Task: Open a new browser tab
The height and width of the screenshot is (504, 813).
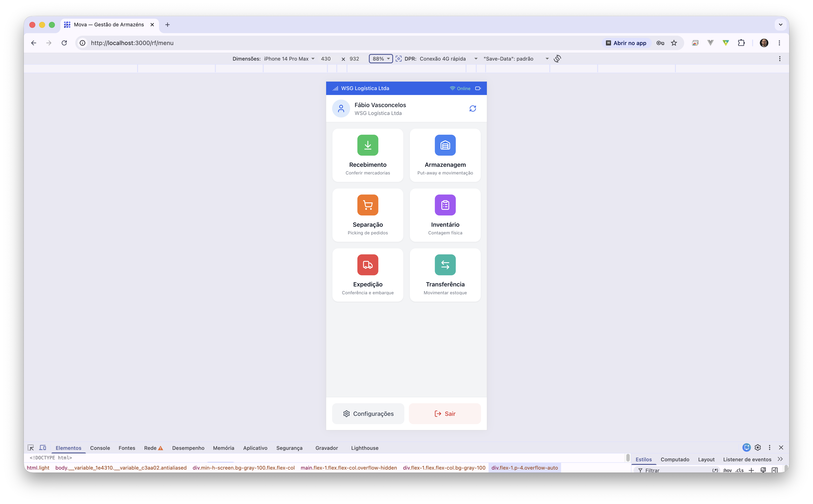Action: (x=167, y=24)
